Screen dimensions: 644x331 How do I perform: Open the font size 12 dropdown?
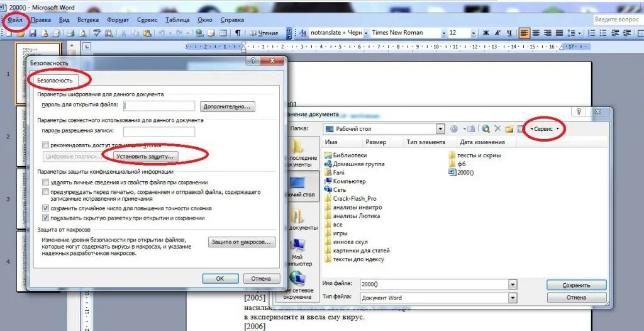tap(474, 33)
